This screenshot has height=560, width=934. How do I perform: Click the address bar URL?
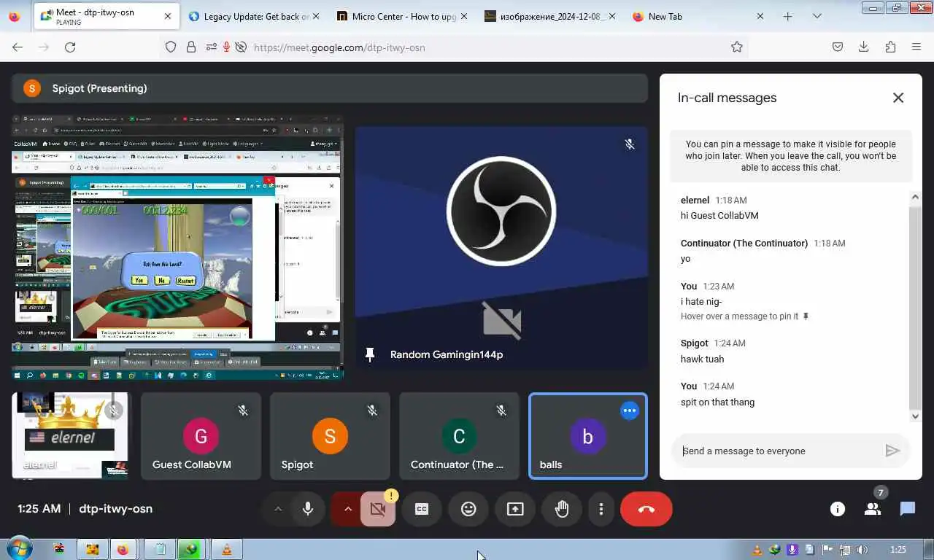[x=339, y=47]
